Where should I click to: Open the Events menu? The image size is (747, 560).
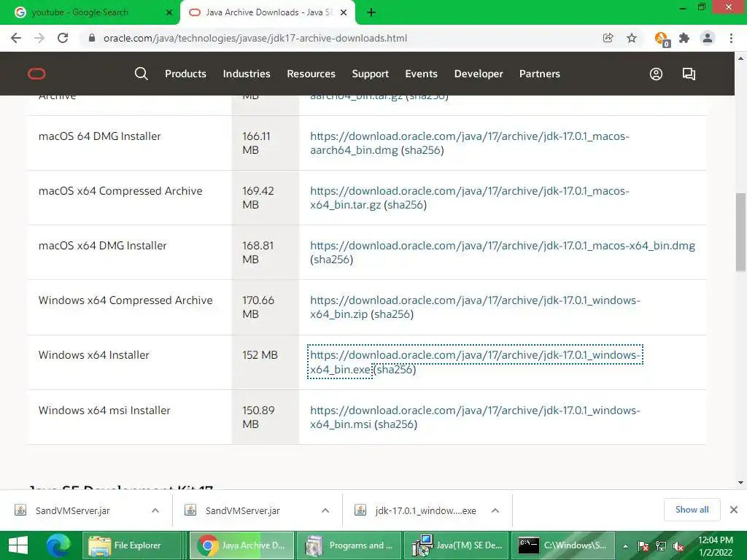coord(421,74)
